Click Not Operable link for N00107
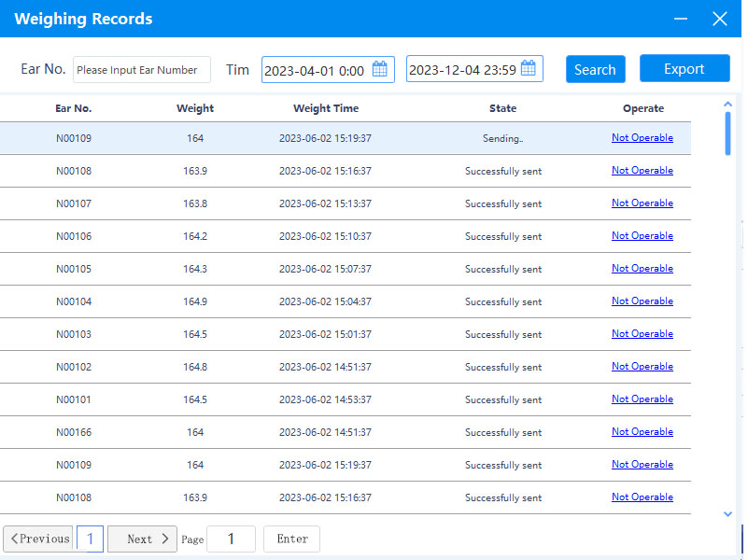Viewport: 748px width, 560px height. (x=642, y=203)
